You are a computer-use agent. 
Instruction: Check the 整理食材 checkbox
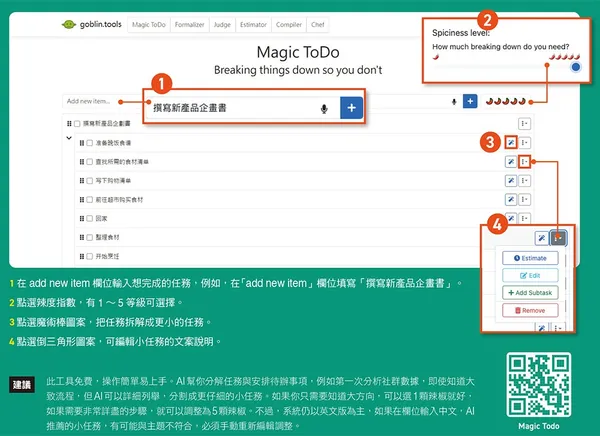click(x=90, y=237)
